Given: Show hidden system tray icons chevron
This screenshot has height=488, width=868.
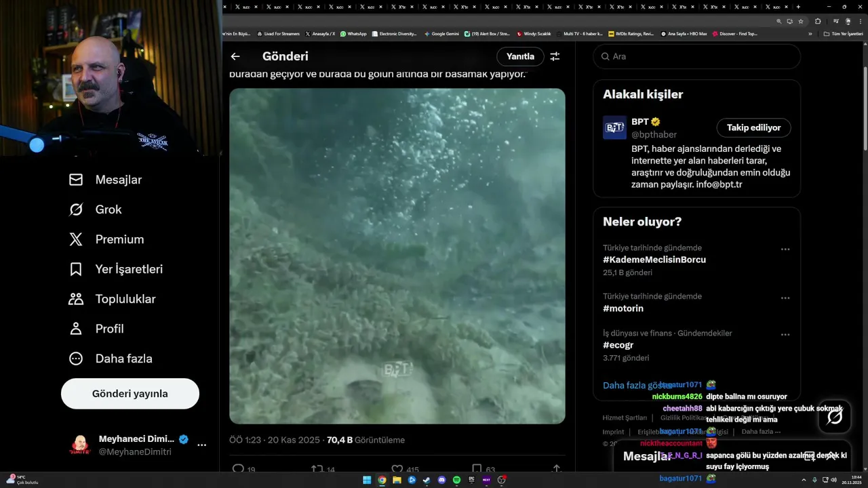Looking at the screenshot, I should (804, 480).
